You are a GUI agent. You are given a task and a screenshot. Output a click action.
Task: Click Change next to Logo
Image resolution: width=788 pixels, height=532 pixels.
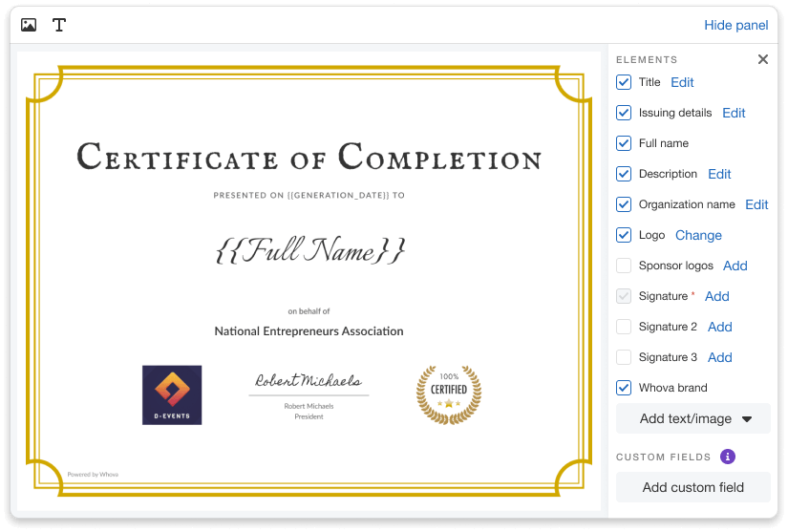[698, 235]
